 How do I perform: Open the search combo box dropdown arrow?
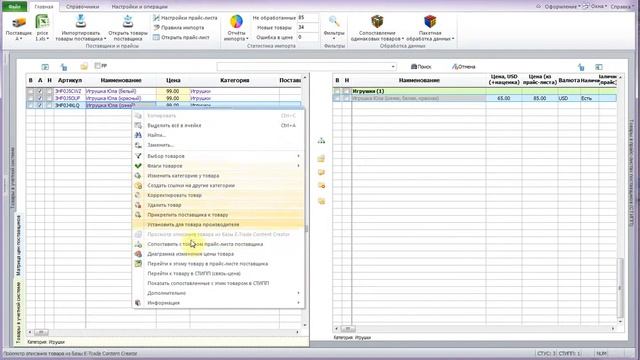click(393, 67)
